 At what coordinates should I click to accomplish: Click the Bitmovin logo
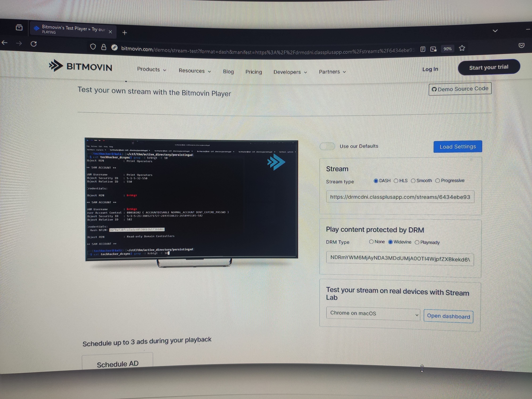click(81, 66)
